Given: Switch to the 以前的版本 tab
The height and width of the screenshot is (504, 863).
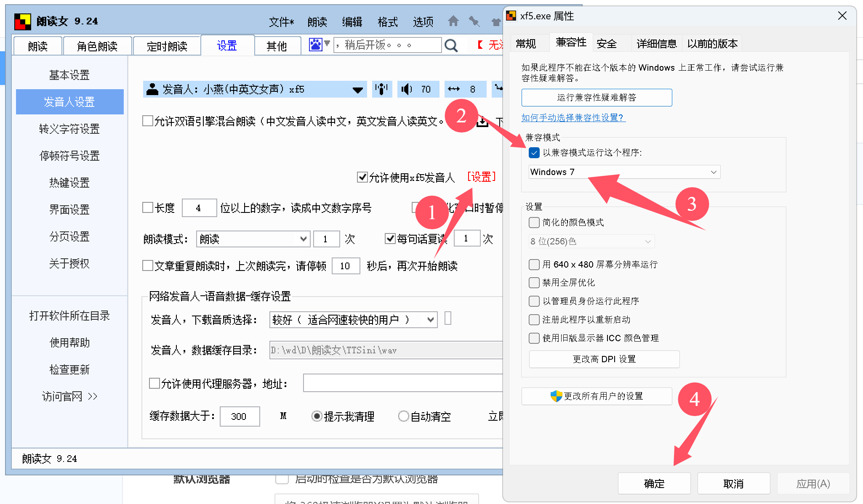Looking at the screenshot, I should 712,43.
